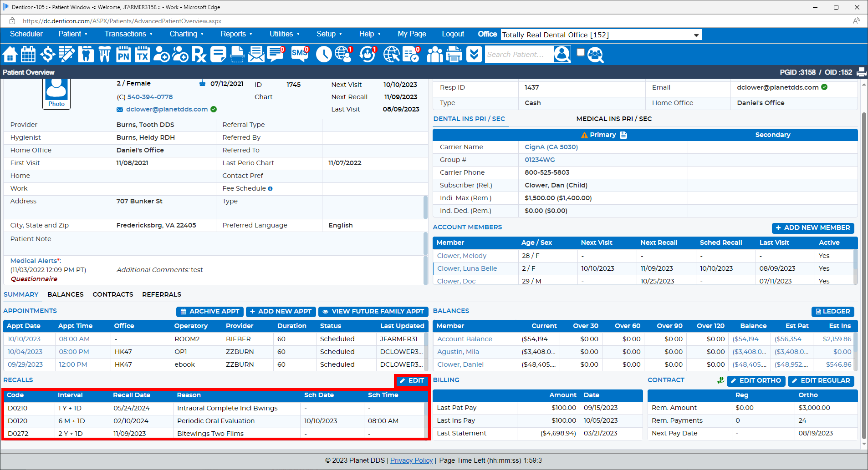Toggle the checkbox beside patient search
The height and width of the screenshot is (470, 868).
581,53
